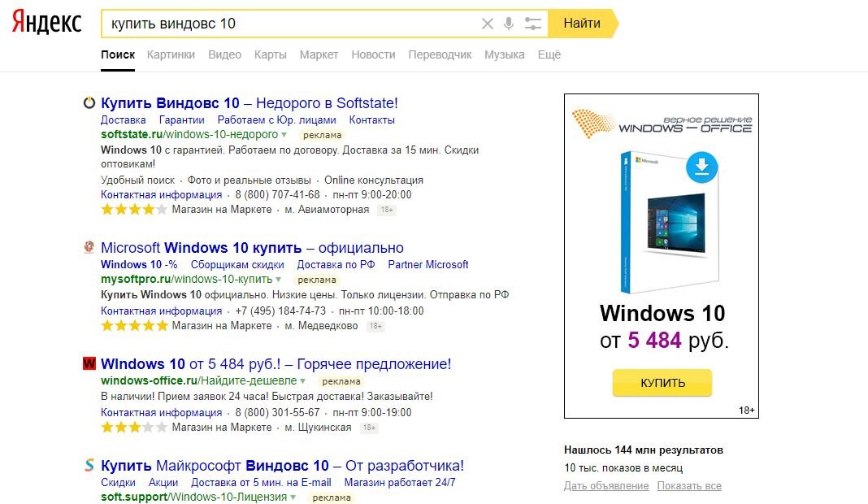Click Контакты sitelink
Viewport: 868px width, 504px height.
371,119
